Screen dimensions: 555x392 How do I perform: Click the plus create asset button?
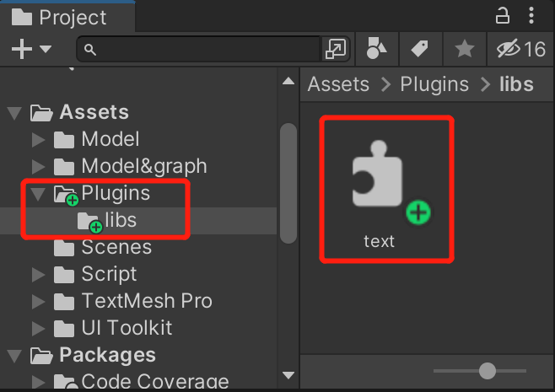coord(22,49)
